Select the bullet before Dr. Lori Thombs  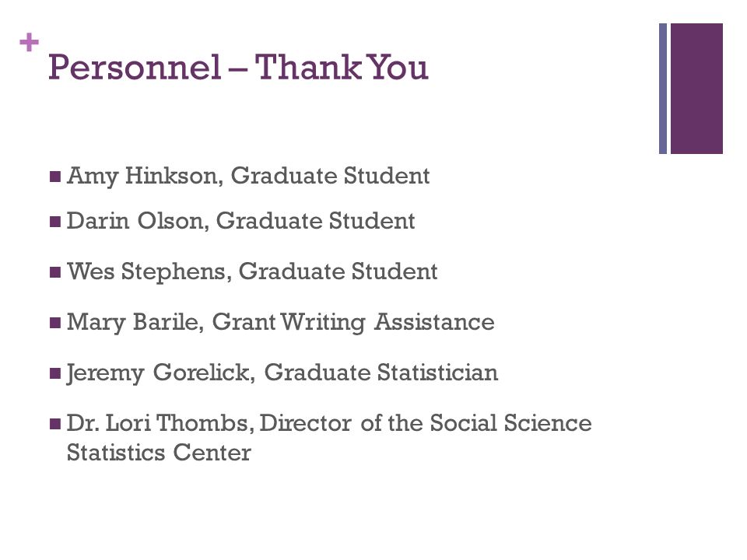point(55,424)
